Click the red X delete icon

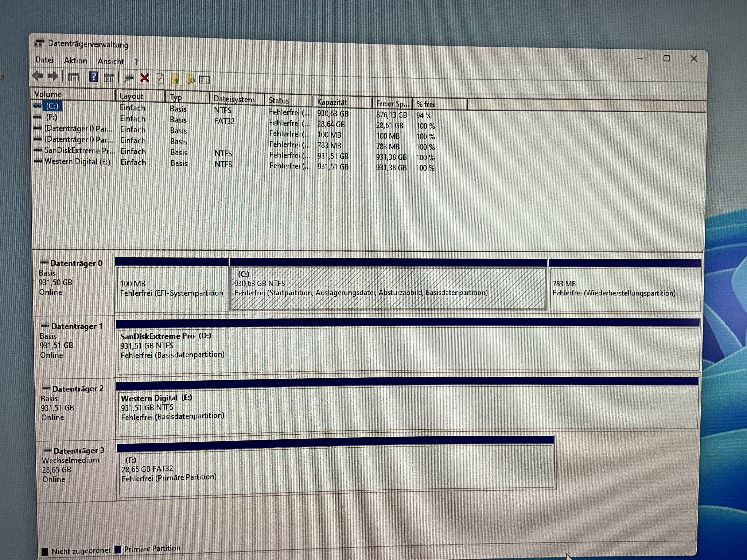pyautogui.click(x=145, y=78)
